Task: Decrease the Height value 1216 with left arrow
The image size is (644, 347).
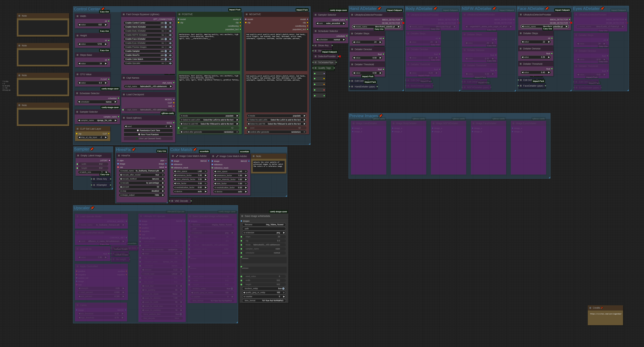Action: click(79, 44)
